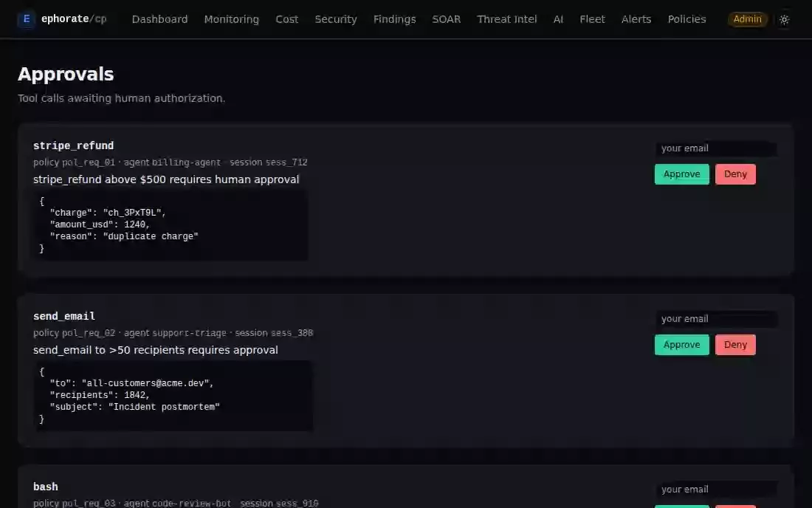Click "Tool calls awaiting human authorization." subtitle
Image resolution: width=812 pixels, height=508 pixels.
[122, 98]
